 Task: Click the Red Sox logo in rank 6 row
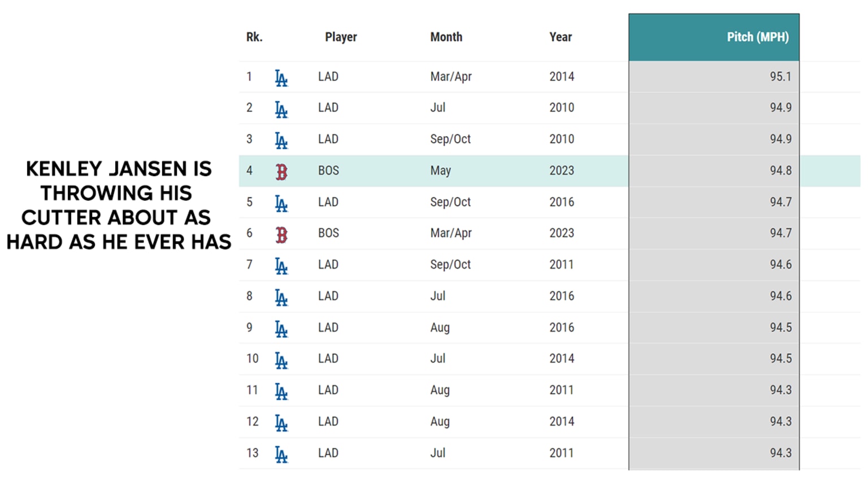point(281,234)
